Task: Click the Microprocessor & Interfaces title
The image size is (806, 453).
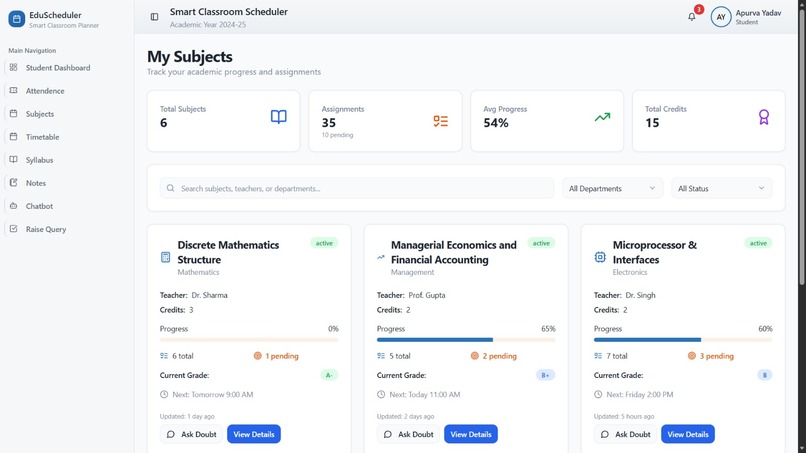Action: coord(655,252)
